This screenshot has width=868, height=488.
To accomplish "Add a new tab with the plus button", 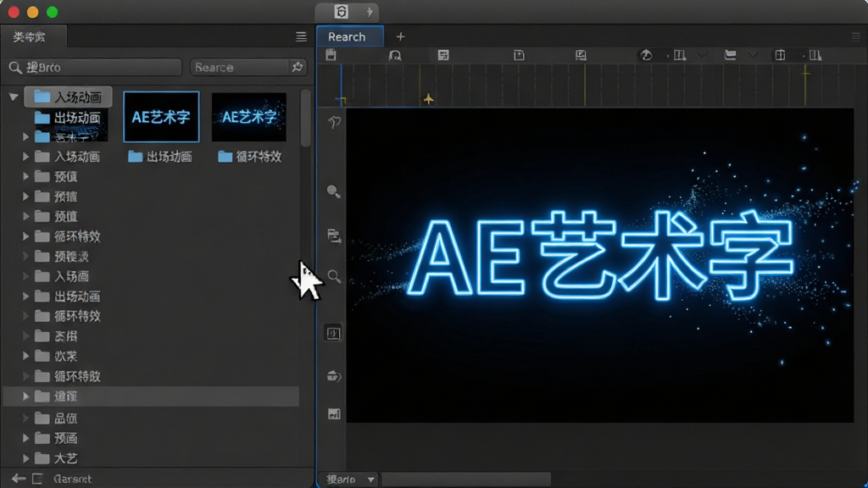I will (400, 37).
